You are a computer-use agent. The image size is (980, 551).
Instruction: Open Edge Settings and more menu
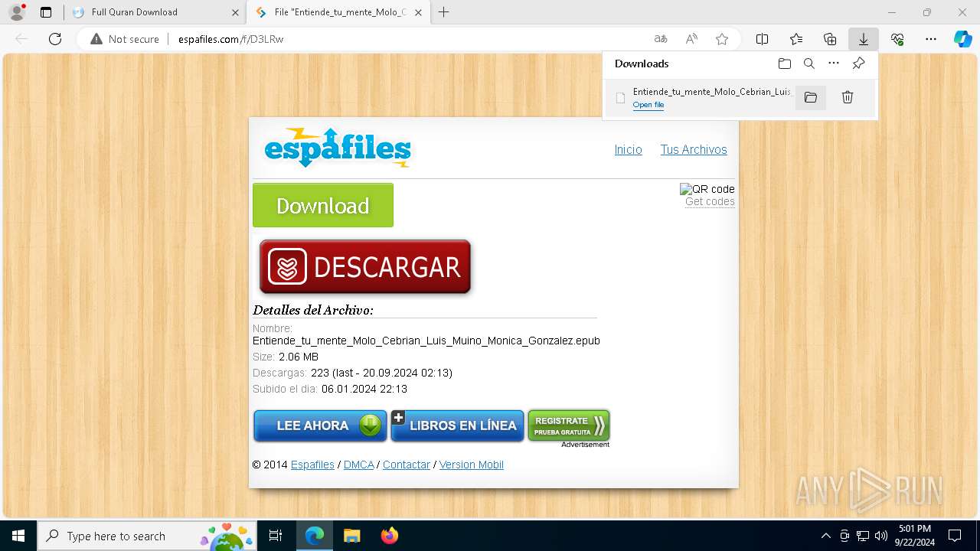click(x=931, y=39)
